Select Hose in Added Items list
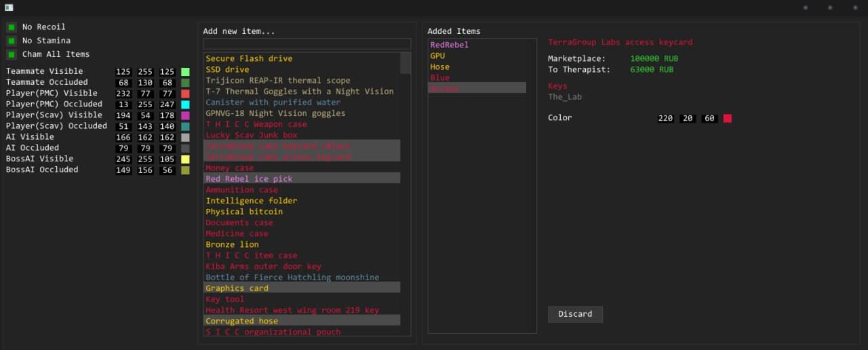868x350 pixels. click(x=439, y=67)
